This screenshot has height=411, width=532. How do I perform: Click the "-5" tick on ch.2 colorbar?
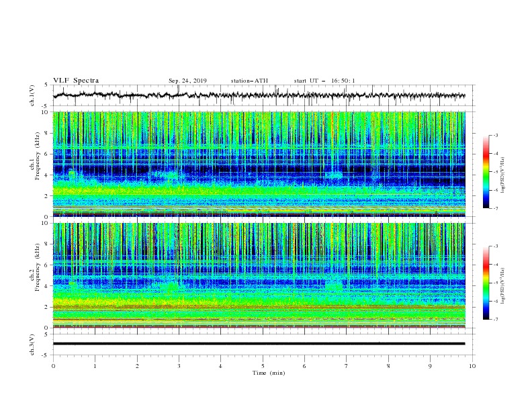click(x=495, y=283)
